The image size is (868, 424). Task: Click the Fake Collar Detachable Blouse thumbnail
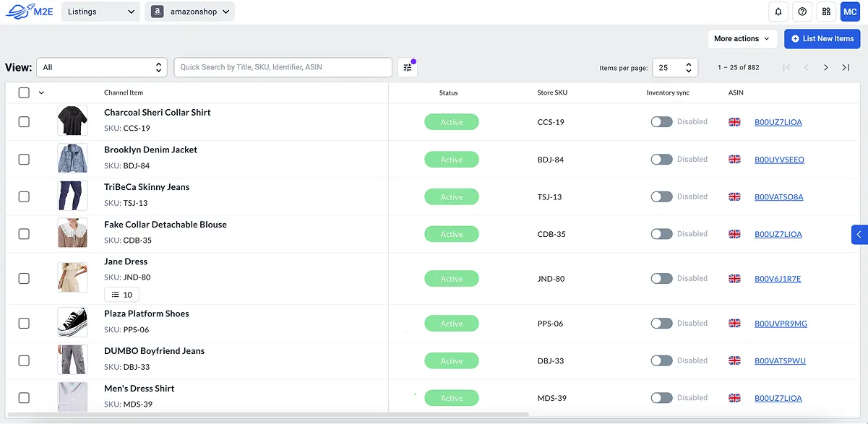[x=72, y=233]
